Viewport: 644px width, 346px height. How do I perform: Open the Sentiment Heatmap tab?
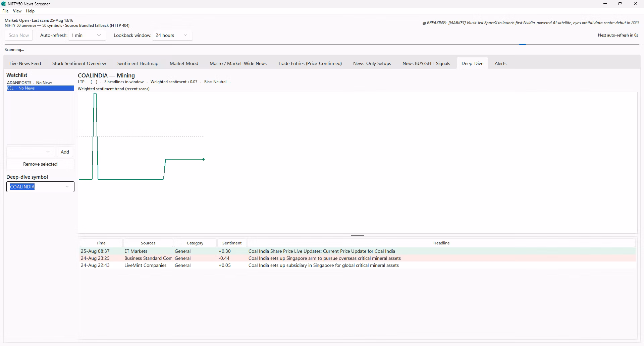pyautogui.click(x=138, y=63)
